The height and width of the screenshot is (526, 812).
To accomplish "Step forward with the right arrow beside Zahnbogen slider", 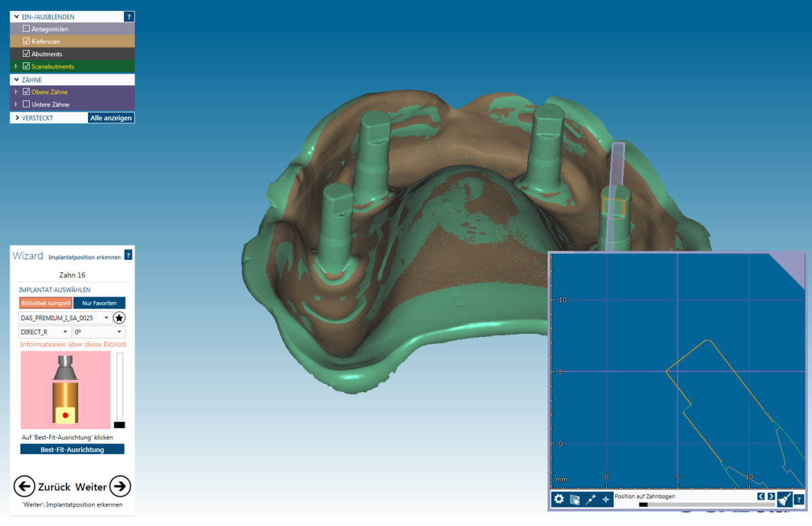I will [x=771, y=496].
